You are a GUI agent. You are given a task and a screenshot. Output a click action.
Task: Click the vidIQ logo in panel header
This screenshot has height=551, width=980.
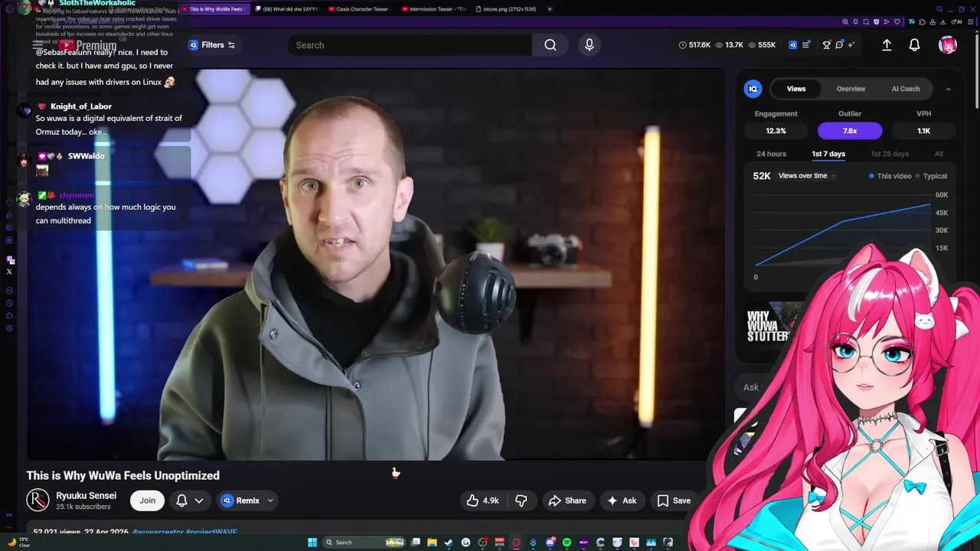point(753,89)
